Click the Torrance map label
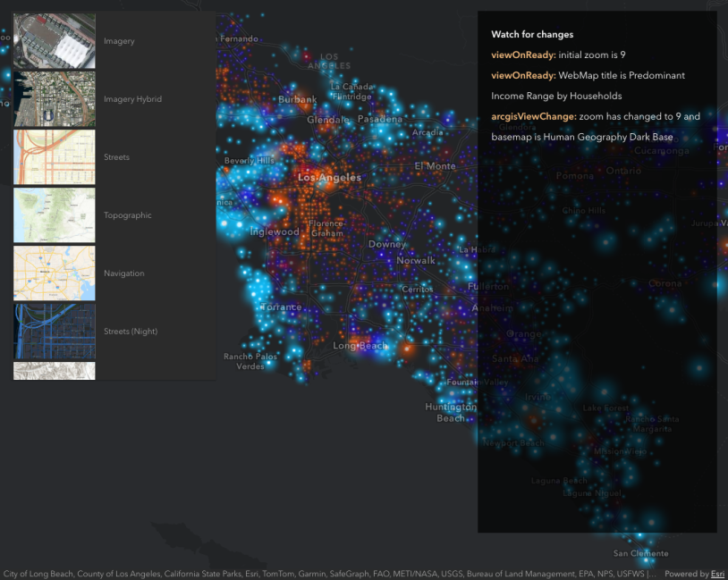Screen dimensions: 728x580 click(281, 307)
